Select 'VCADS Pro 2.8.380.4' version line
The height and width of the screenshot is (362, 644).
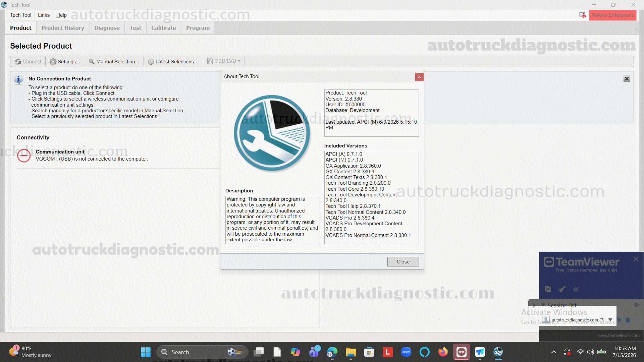pyautogui.click(x=350, y=218)
